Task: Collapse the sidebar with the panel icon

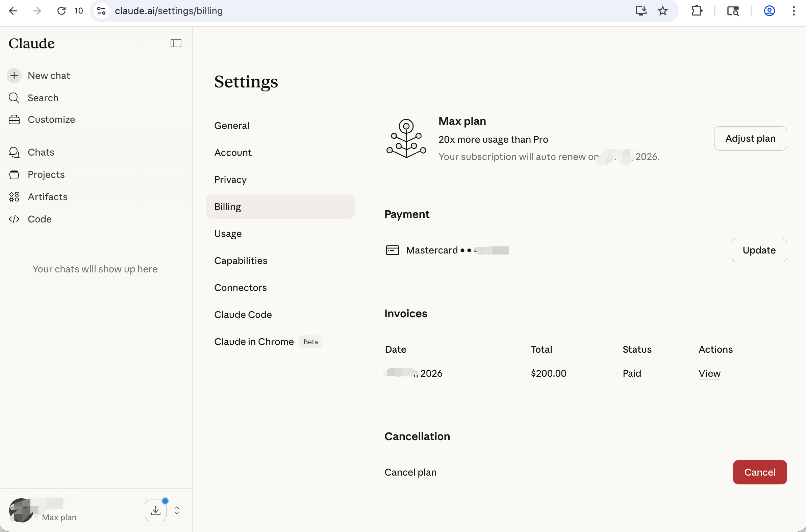Action: tap(176, 43)
